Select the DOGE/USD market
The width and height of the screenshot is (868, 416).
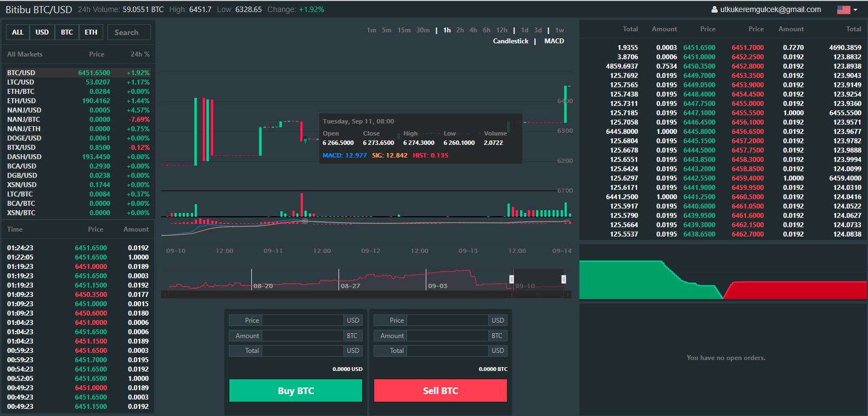click(78, 138)
